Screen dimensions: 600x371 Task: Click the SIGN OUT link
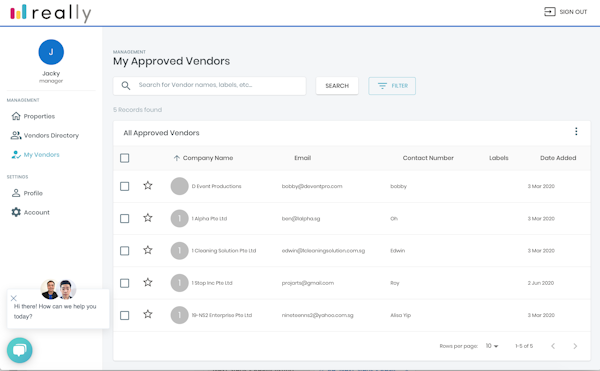click(x=566, y=12)
